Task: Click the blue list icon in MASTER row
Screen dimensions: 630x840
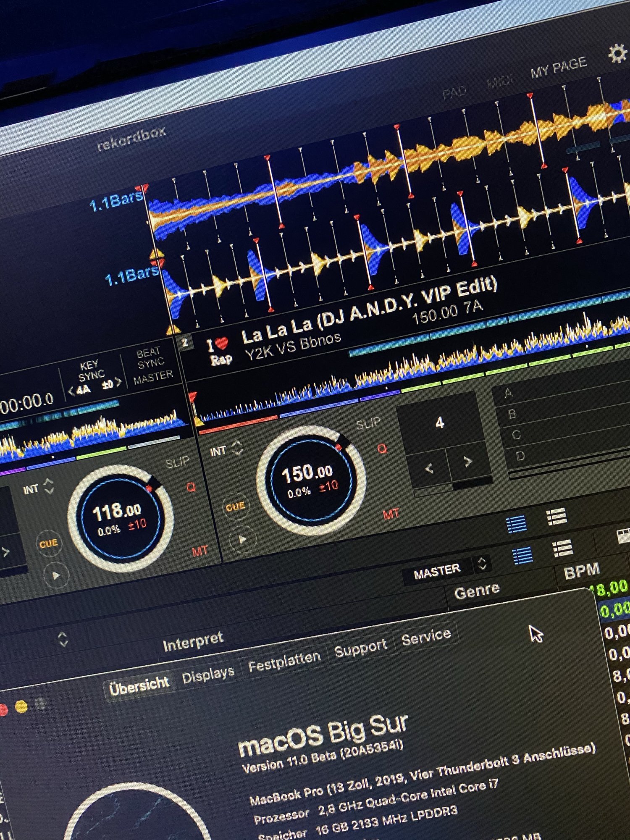Action: click(523, 556)
